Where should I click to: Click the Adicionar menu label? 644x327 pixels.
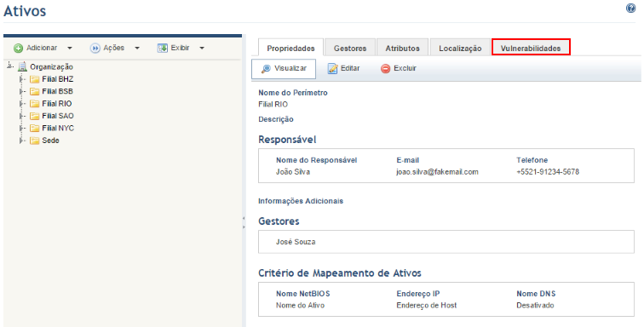42,48
